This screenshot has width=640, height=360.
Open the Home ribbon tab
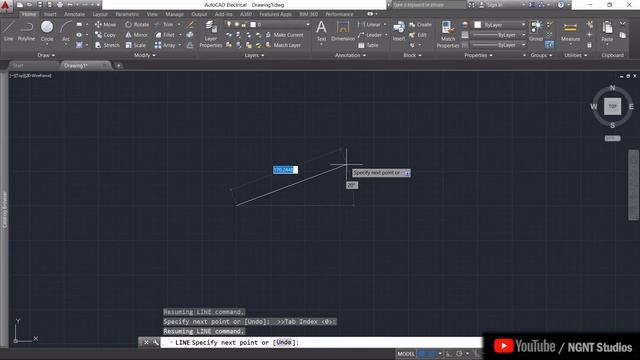click(x=29, y=14)
